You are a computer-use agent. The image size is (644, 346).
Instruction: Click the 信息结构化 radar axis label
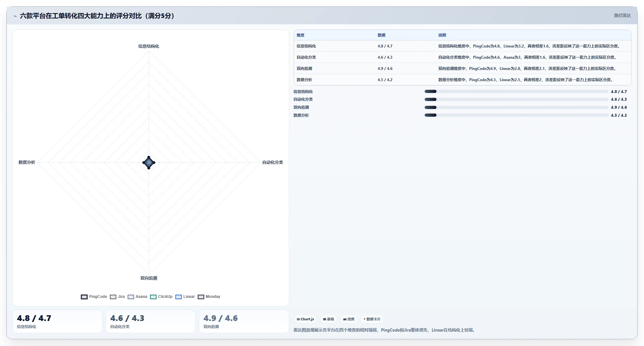149,46
